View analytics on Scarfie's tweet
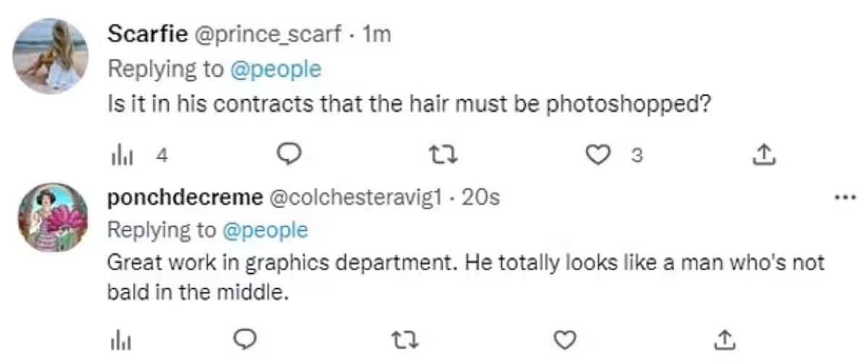Viewport: 868px width, 362px height. (117, 153)
